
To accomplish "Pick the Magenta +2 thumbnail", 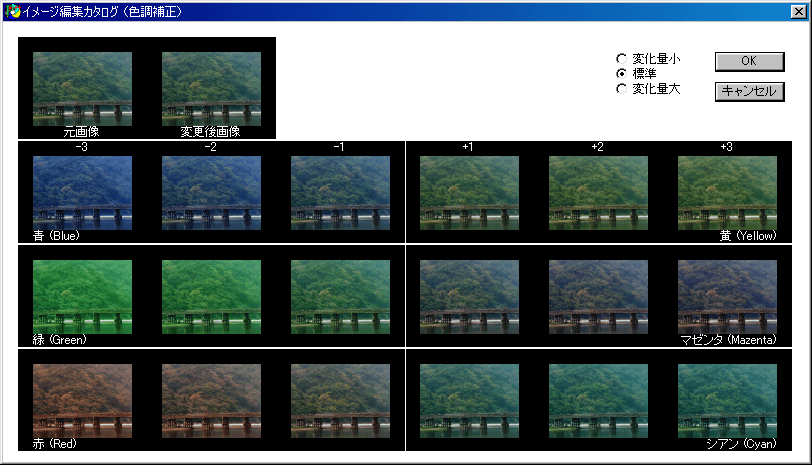I will tap(598, 297).
